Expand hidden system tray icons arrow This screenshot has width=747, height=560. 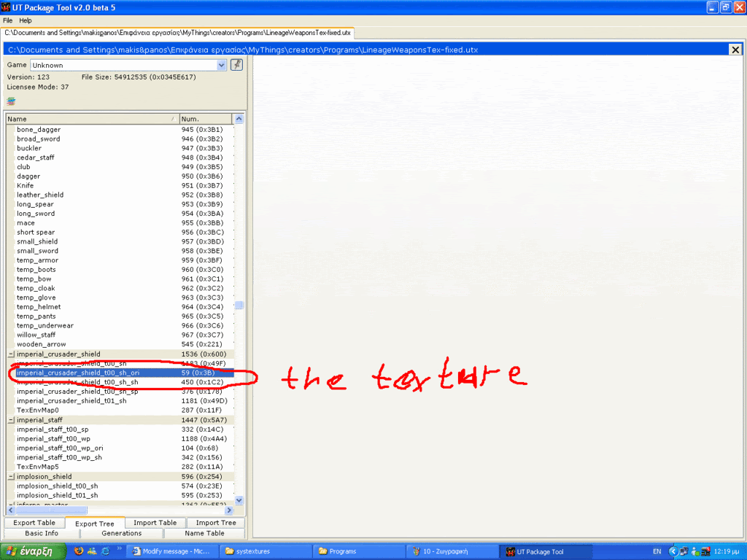[673, 551]
